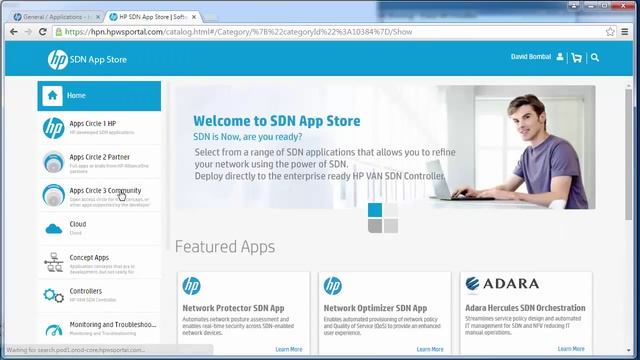Open the Home menu item
Screen dimensions: 640x360
click(99, 96)
